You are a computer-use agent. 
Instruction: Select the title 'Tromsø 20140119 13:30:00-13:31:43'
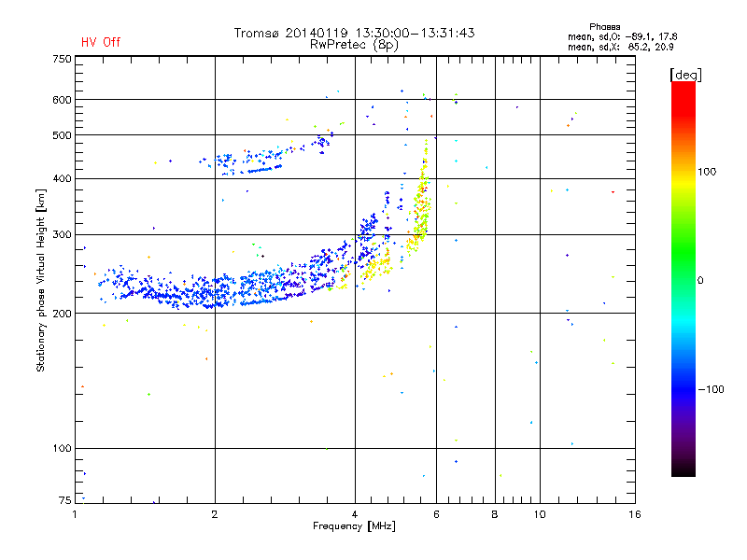click(354, 33)
